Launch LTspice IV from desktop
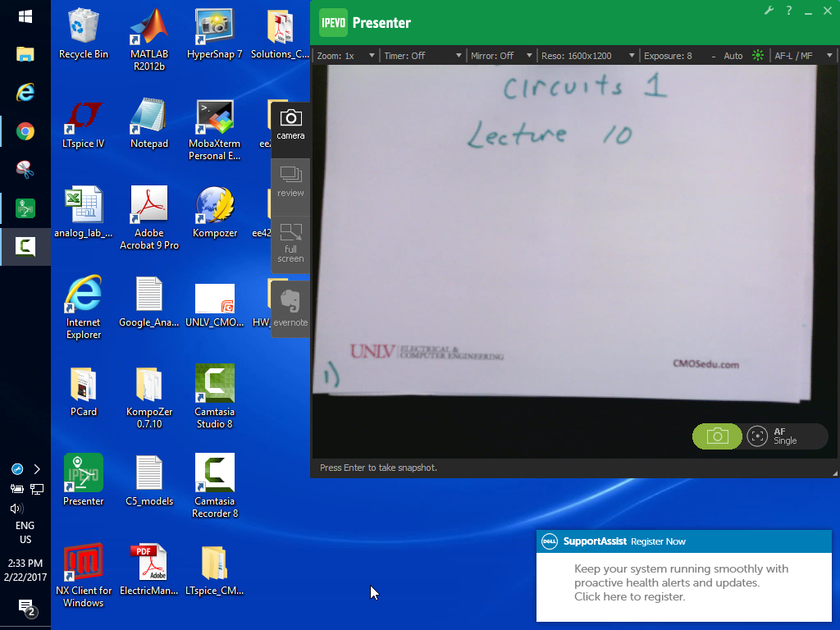 click(83, 123)
